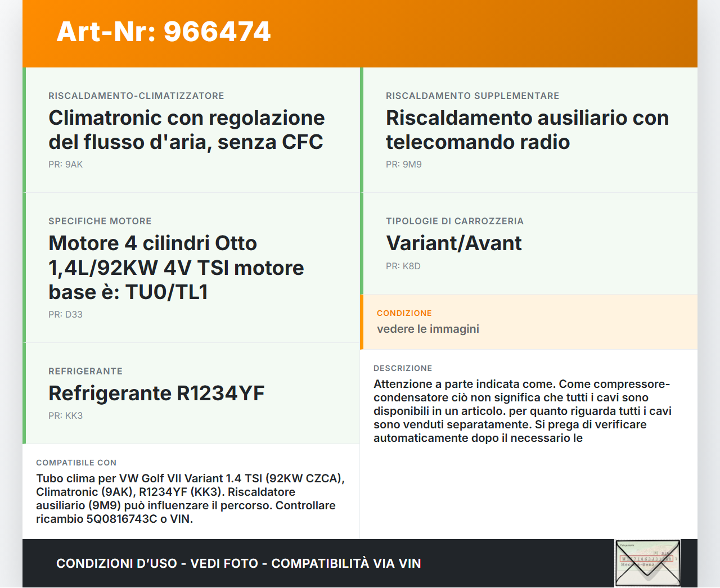The height and width of the screenshot is (588, 720).
Task: Click the CONDIZIONE label
Action: pyautogui.click(x=404, y=313)
